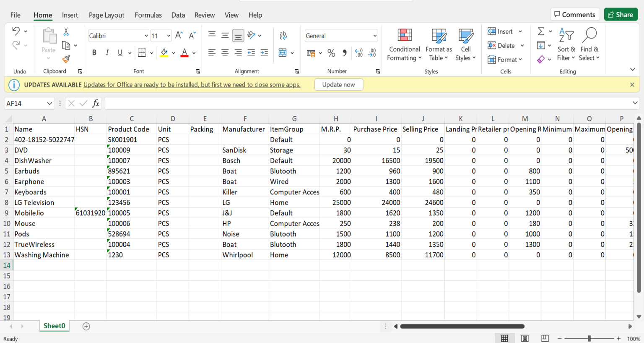
Task: Click the Redo arrow icon
Action: pyautogui.click(x=16, y=45)
